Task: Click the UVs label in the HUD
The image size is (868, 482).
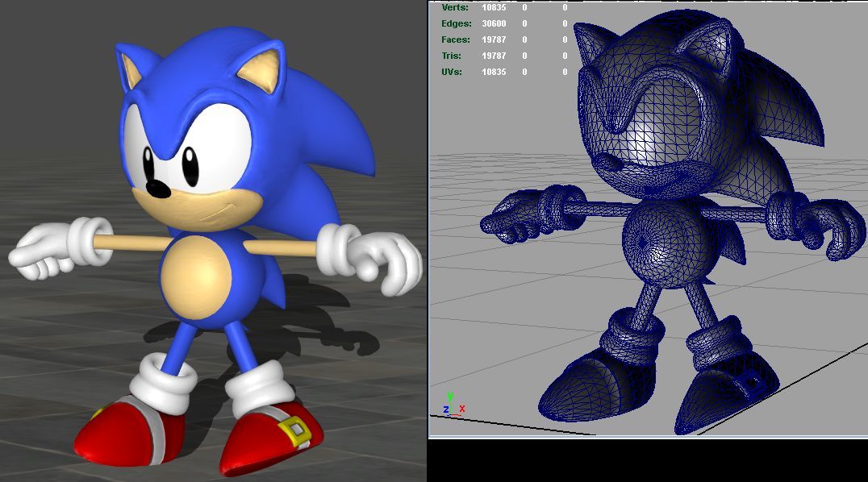Action: pos(453,72)
